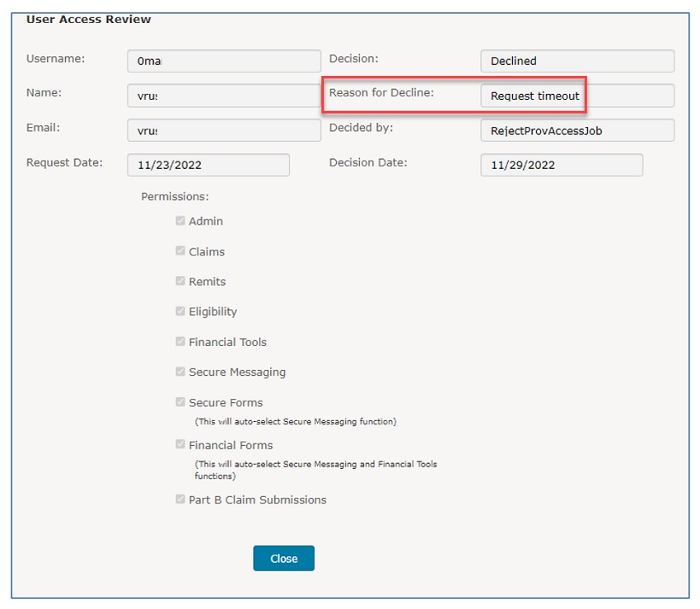Check the Admin permission checkbox
Image resolution: width=700 pixels, height=609 pixels.
180,220
